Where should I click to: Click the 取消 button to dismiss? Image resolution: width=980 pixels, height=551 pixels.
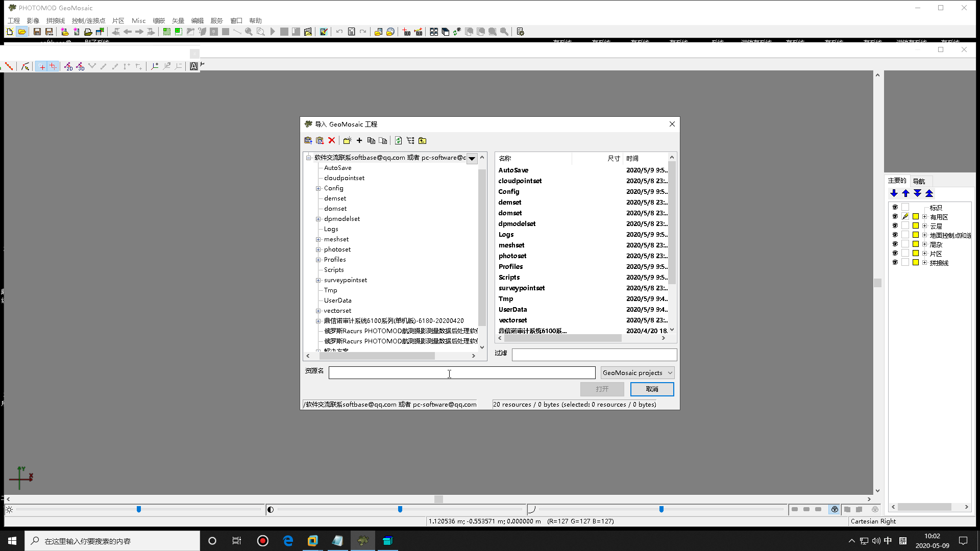tap(651, 389)
